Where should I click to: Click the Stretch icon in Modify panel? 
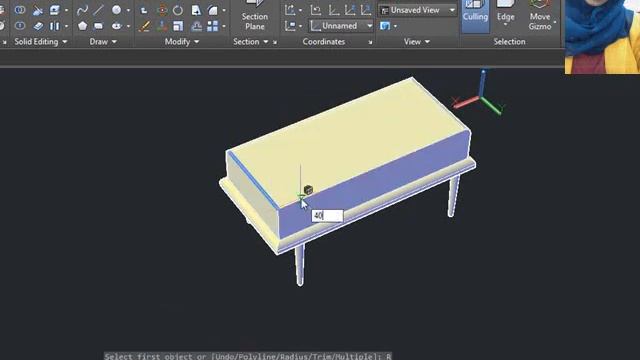tap(196, 10)
